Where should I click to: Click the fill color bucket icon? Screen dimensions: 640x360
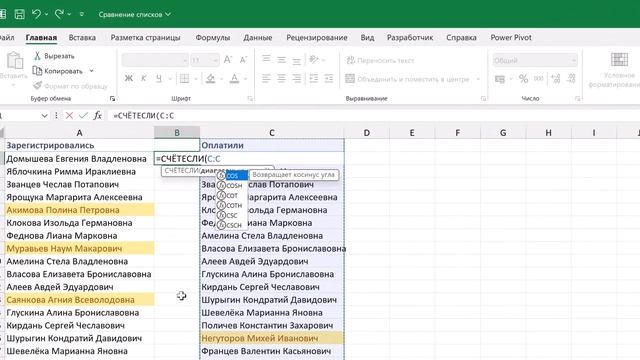[x=211, y=78]
